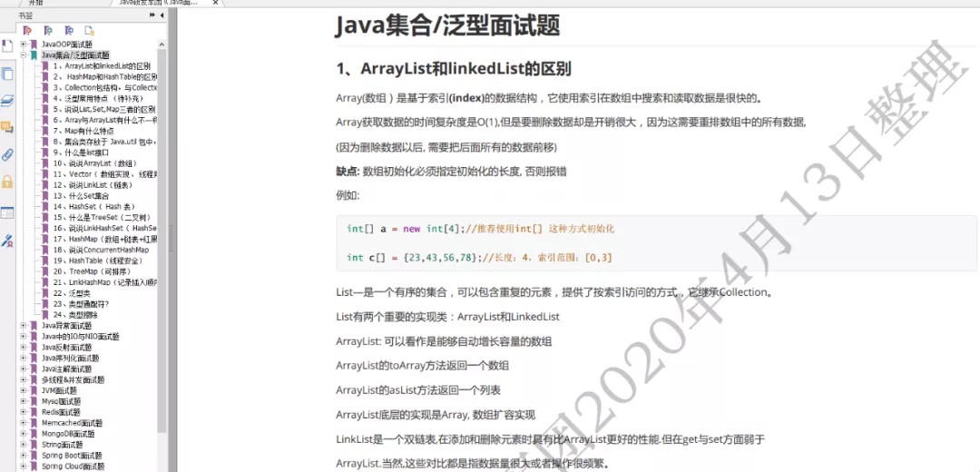980x472 pixels.
Task: Switch to the 开始 tab
Action: pyautogui.click(x=36, y=3)
